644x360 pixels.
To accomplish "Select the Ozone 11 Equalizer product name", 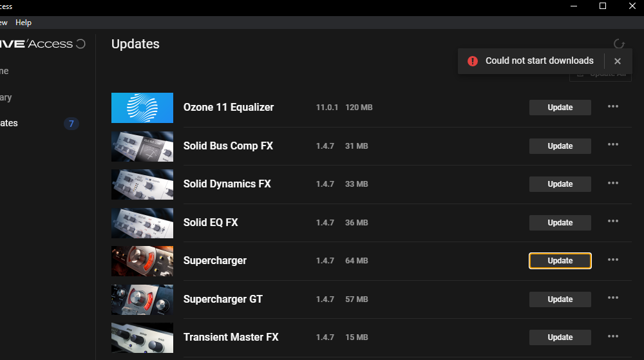I will (x=229, y=108).
